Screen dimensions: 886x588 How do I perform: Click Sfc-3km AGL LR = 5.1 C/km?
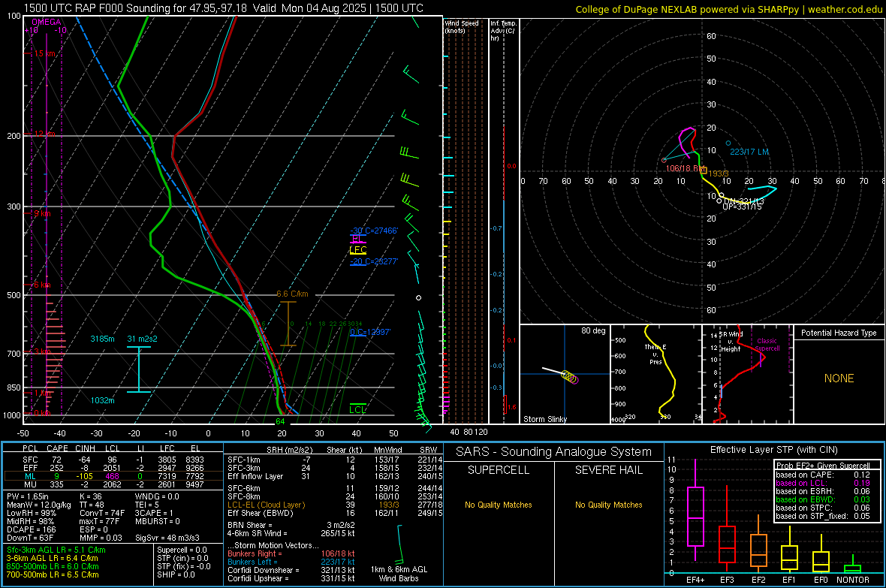tap(56, 550)
